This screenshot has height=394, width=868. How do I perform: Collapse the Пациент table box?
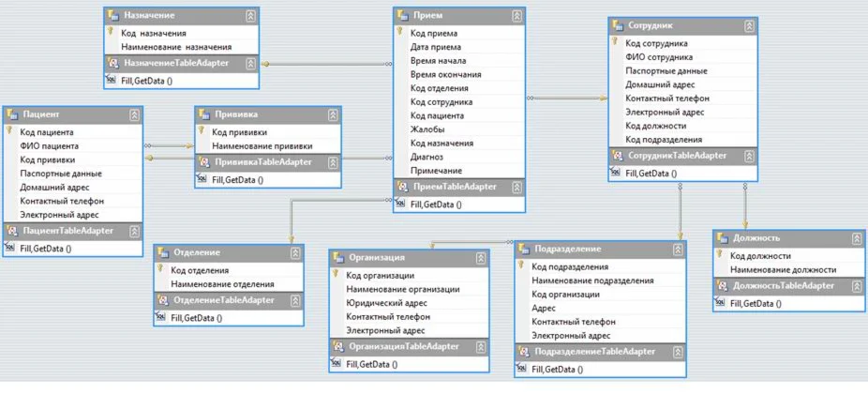click(x=135, y=115)
